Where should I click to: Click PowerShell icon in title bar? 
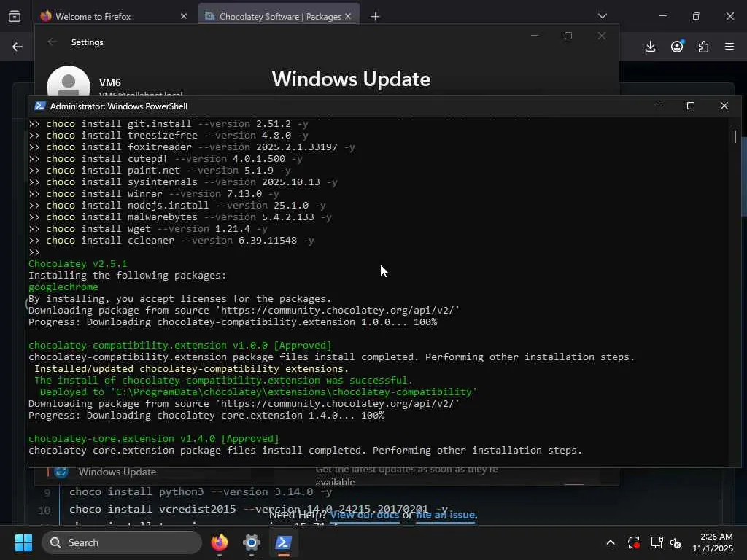40,106
